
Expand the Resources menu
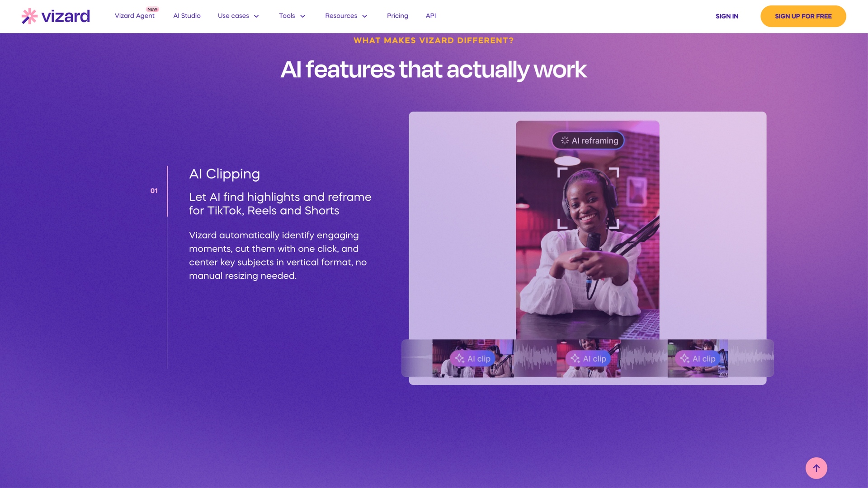(x=346, y=16)
